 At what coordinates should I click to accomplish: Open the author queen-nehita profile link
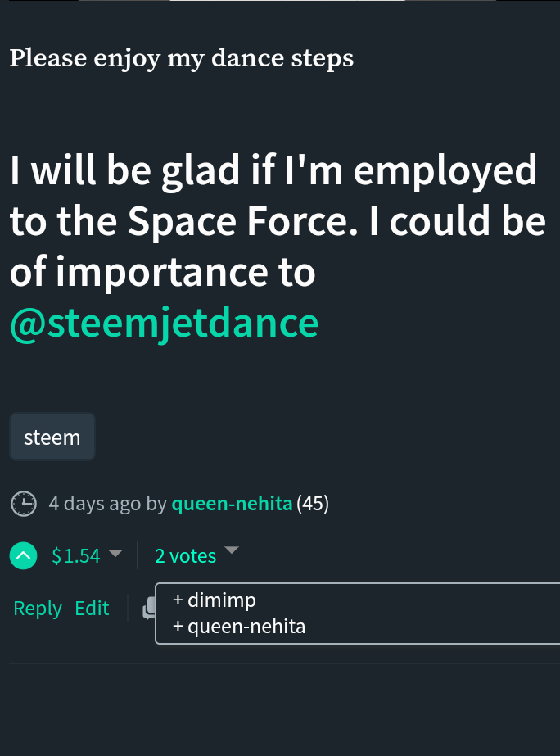[232, 503]
